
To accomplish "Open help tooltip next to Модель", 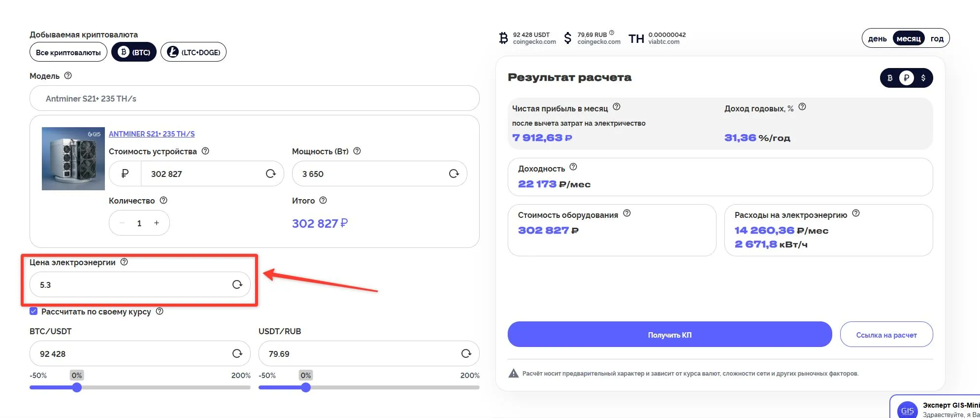I will click(x=68, y=75).
